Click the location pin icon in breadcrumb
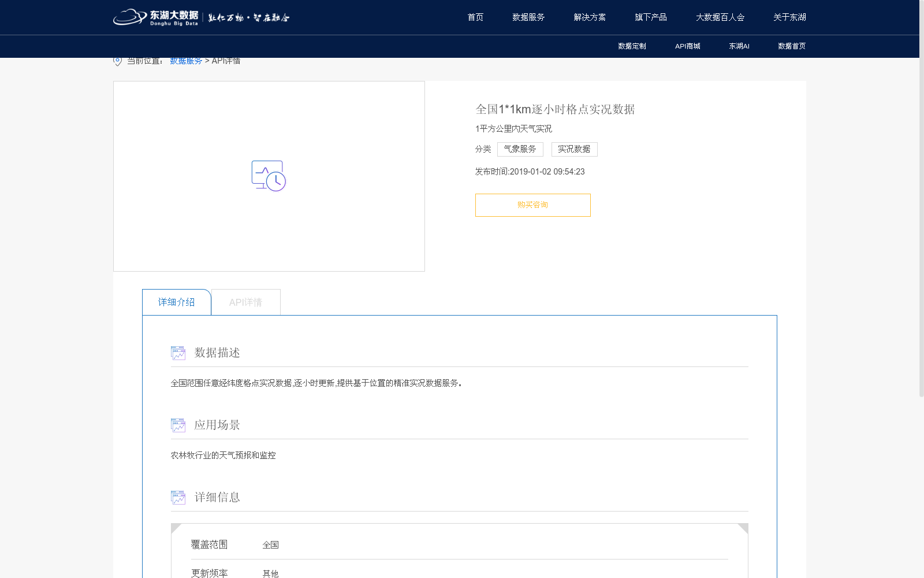Image resolution: width=924 pixels, height=578 pixels. (x=117, y=61)
